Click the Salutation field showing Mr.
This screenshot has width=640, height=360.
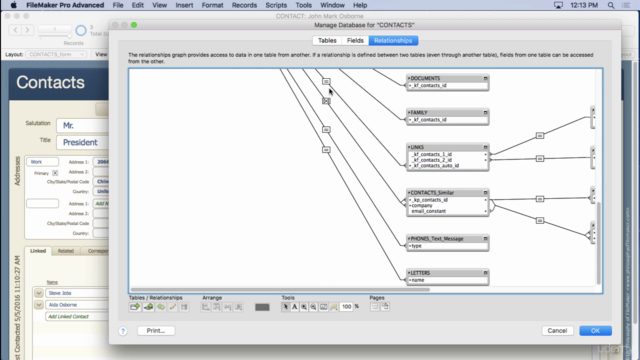coord(83,126)
